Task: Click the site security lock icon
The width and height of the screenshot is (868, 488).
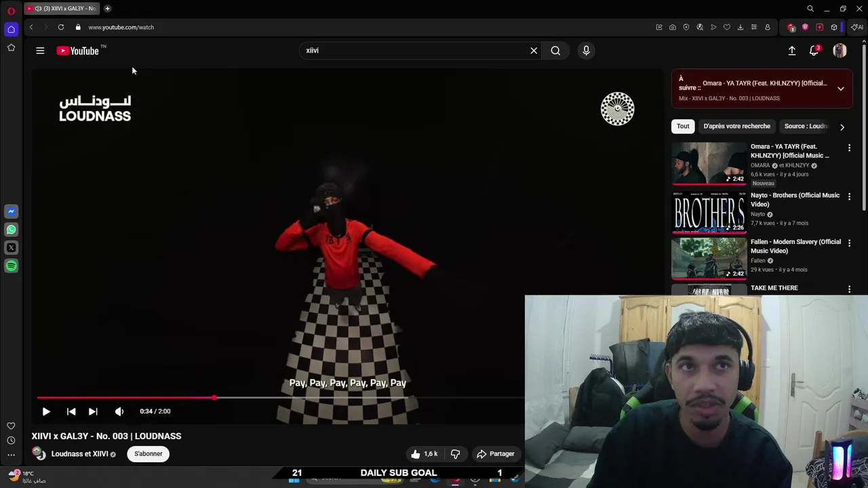Action: click(x=78, y=27)
